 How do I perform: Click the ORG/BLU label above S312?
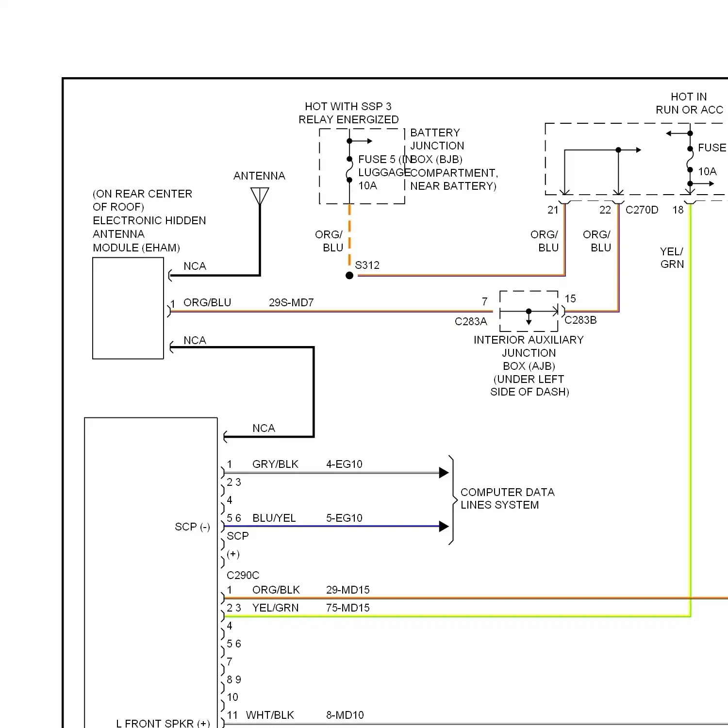tap(329, 241)
